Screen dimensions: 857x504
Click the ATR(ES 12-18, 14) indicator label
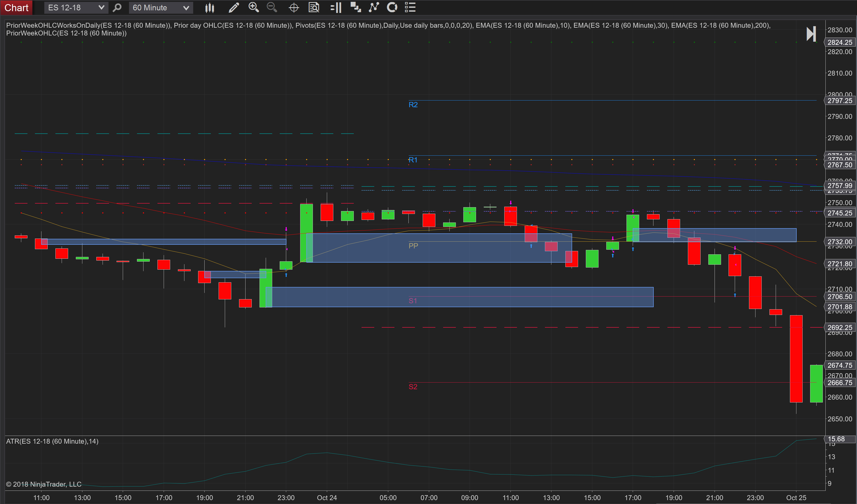click(x=52, y=441)
